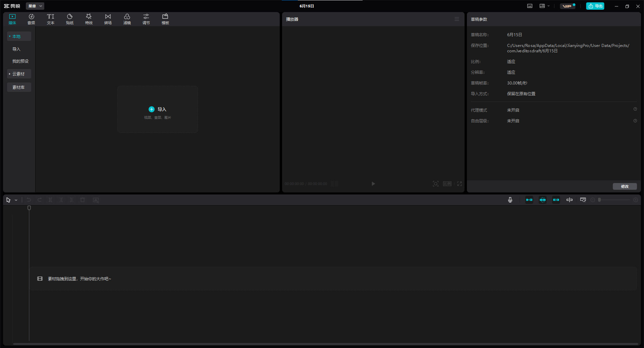The width and height of the screenshot is (644, 348).
Task: Open the 贴纸 (Stickers) panel
Action: point(70,19)
